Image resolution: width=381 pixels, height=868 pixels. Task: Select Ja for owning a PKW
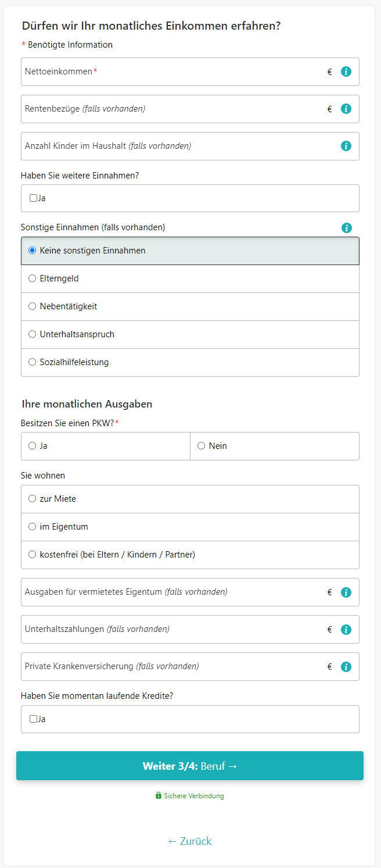[x=33, y=446]
